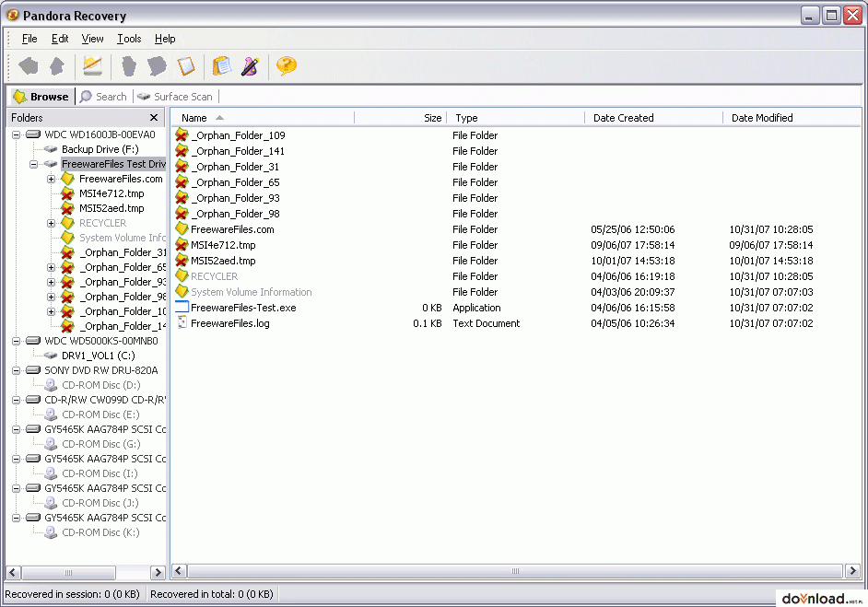Click the disc icon beside CD-ROM Disc (K:)
This screenshot has height=607, width=868.
(51, 533)
